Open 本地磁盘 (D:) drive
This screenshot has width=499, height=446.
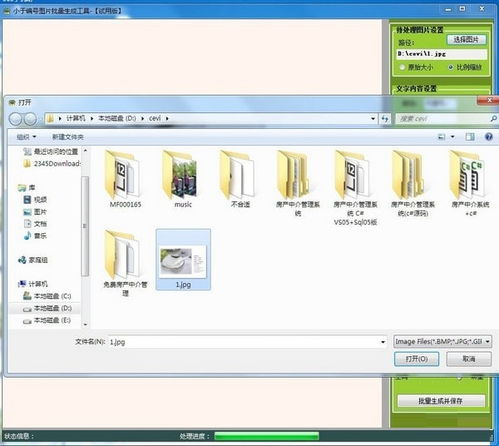pyautogui.click(x=47, y=308)
